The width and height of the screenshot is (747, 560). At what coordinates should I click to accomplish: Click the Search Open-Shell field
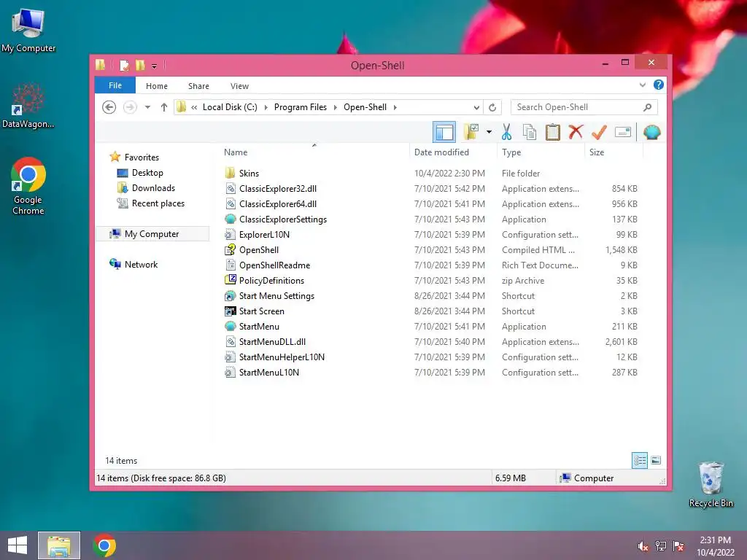(584, 107)
